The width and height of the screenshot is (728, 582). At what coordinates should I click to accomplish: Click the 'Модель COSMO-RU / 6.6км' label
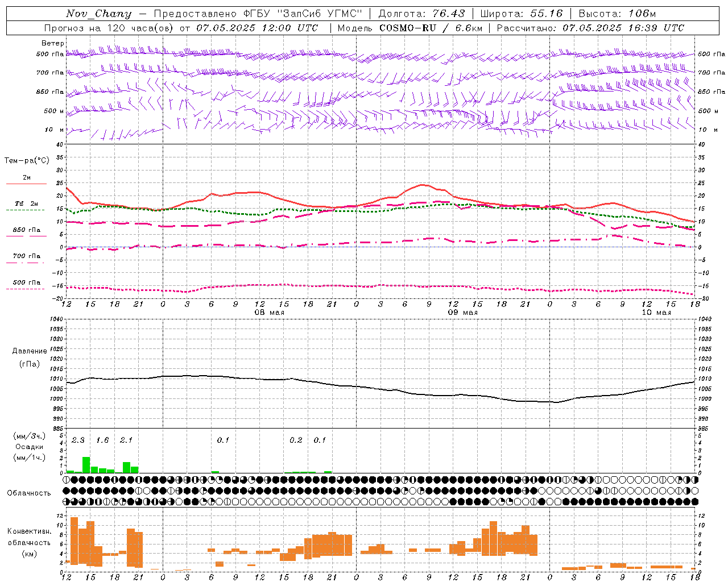pos(409,28)
